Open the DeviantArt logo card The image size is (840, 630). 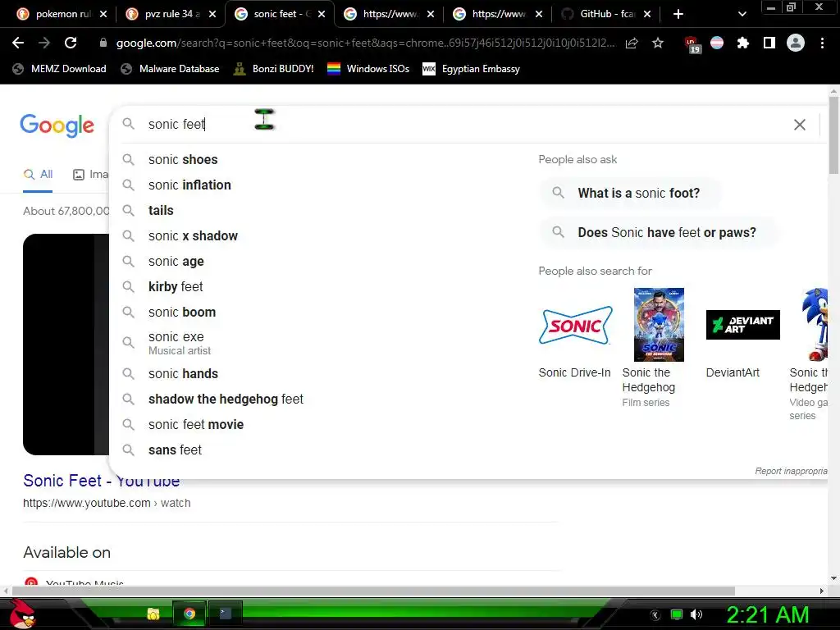tap(742, 325)
